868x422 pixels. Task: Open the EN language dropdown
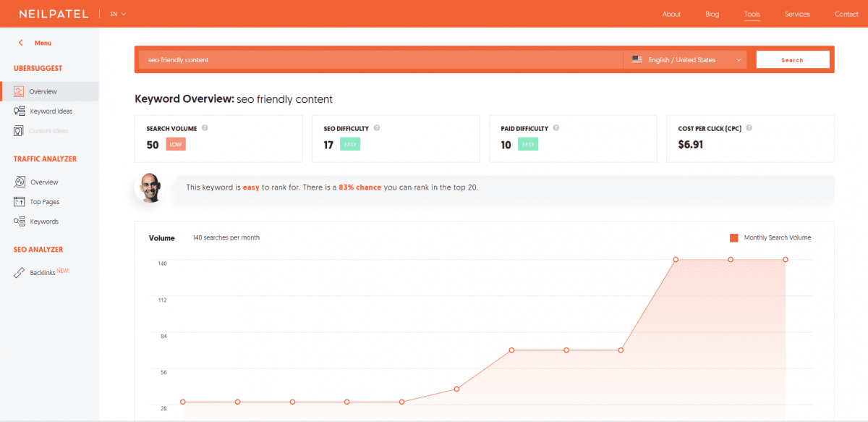pyautogui.click(x=116, y=13)
